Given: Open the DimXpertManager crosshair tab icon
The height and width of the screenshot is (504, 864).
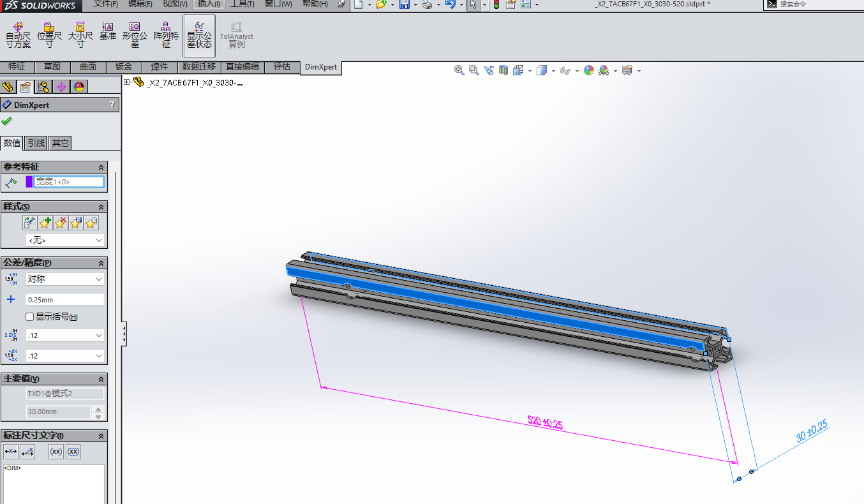Looking at the screenshot, I should [61, 87].
